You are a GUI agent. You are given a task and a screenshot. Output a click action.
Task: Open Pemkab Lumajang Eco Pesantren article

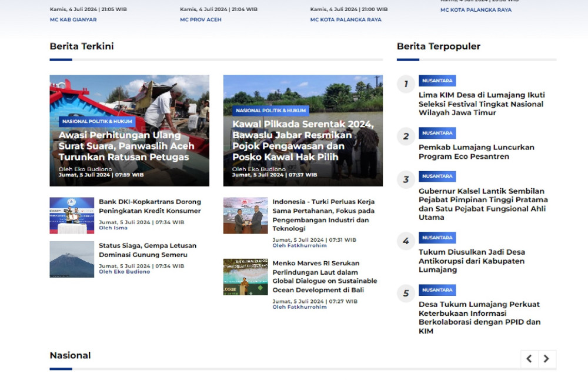click(476, 152)
